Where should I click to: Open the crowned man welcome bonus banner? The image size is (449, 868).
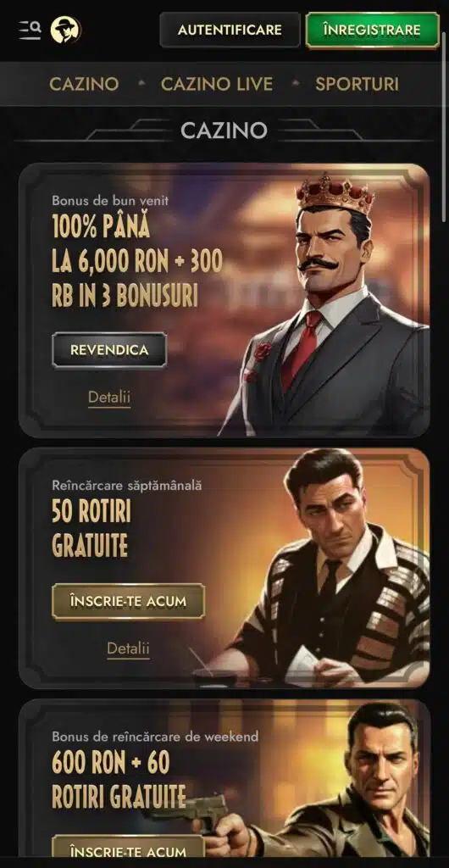click(x=224, y=301)
